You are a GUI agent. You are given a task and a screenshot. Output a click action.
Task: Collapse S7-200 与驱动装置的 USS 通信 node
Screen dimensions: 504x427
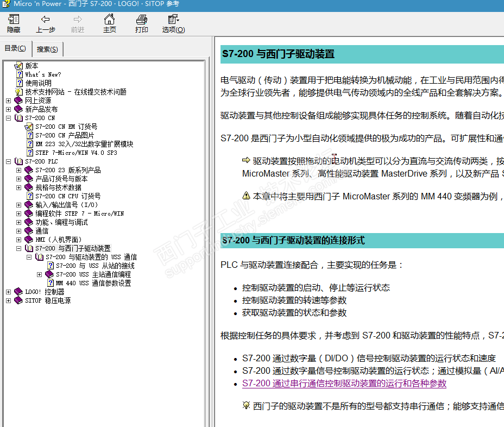pos(29,257)
